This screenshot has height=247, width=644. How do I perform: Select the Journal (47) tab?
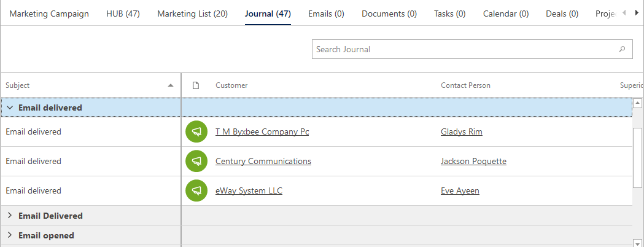268,14
